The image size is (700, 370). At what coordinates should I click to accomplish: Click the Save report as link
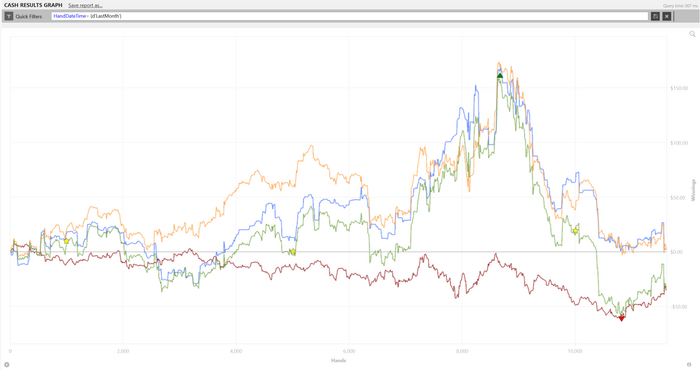85,5
